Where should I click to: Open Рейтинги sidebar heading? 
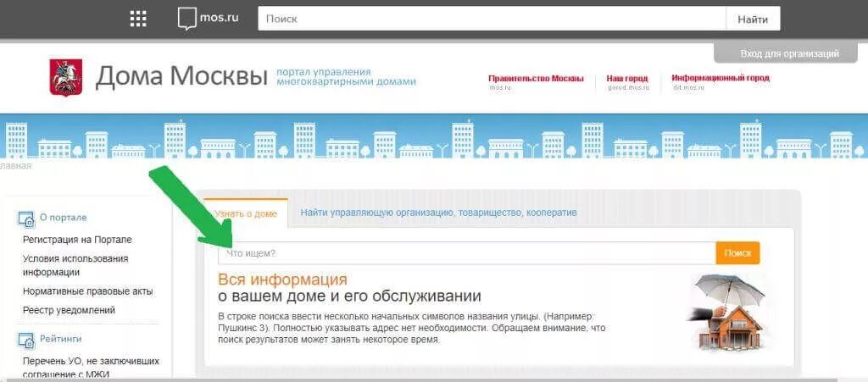60,339
